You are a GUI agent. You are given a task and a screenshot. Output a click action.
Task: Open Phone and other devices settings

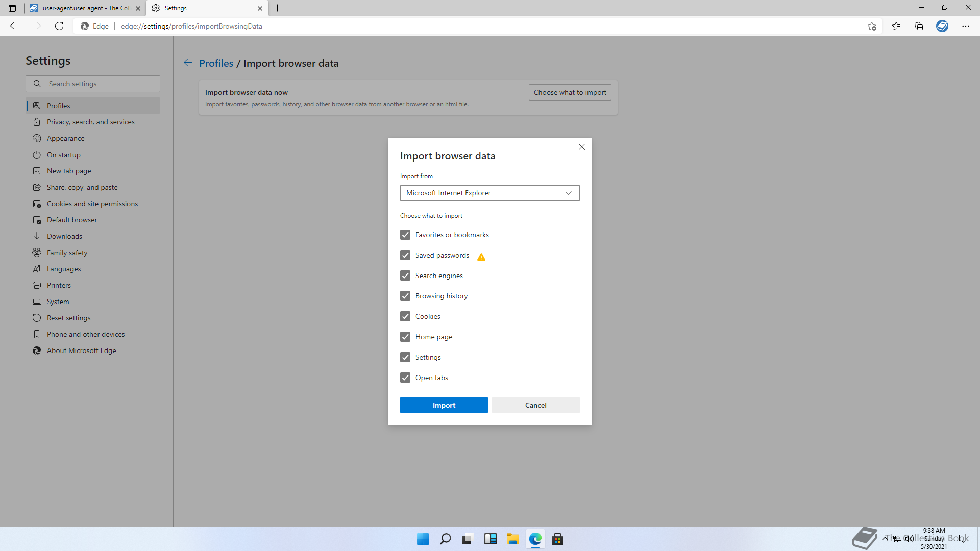tap(93, 334)
